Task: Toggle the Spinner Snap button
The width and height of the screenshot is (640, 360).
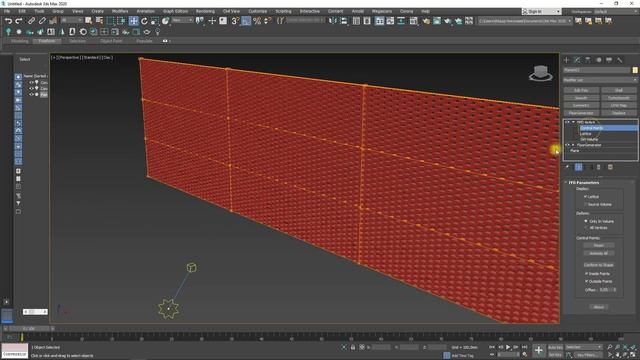Action: coord(267,21)
